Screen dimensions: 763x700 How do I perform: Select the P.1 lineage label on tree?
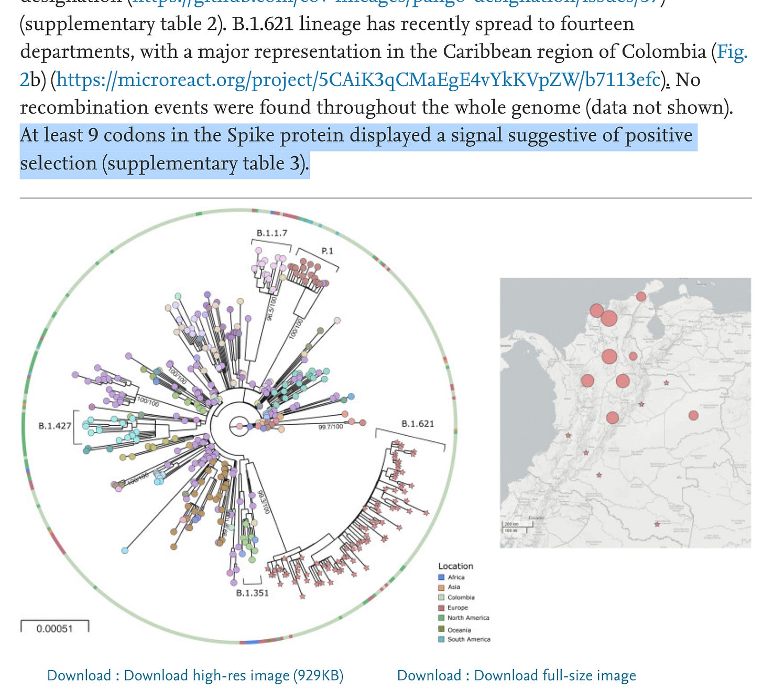[327, 251]
